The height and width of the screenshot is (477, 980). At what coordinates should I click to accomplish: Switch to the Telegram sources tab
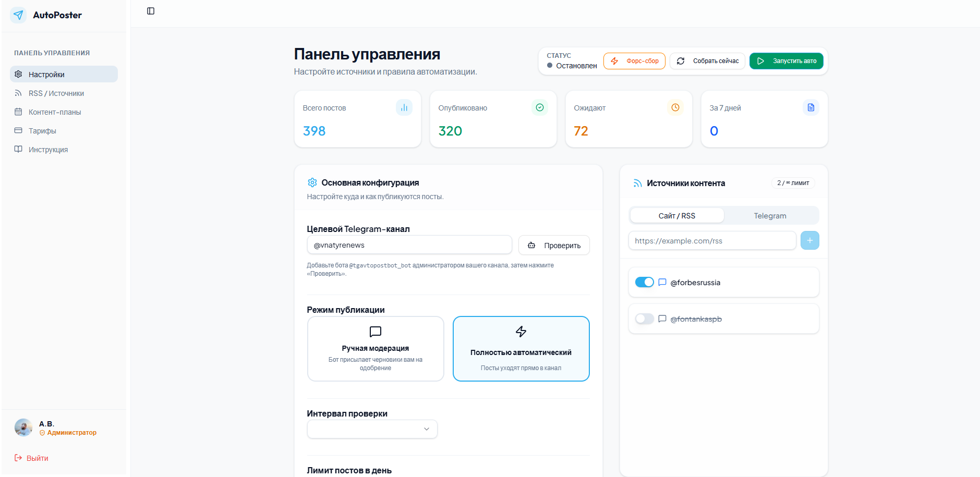[770, 215]
